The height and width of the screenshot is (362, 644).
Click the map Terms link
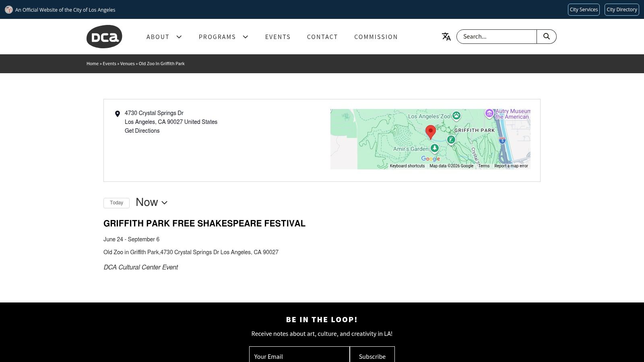484,166
